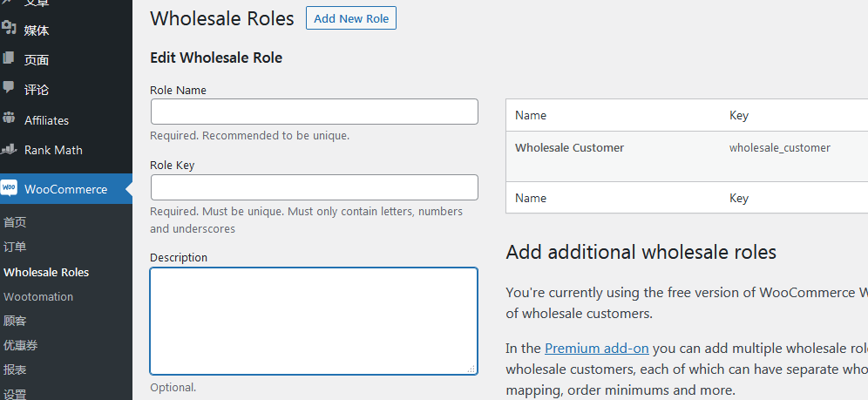Click the Edit Wholesale Role heading

[x=216, y=58]
